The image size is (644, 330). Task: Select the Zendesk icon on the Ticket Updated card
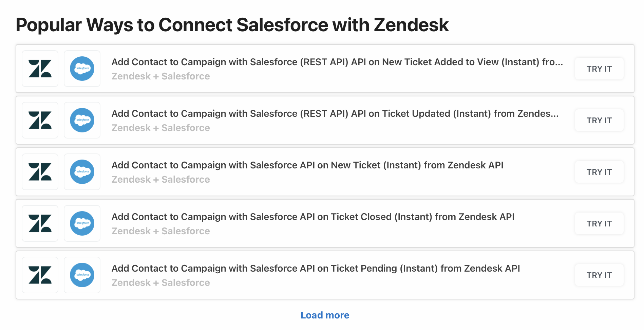click(x=40, y=120)
